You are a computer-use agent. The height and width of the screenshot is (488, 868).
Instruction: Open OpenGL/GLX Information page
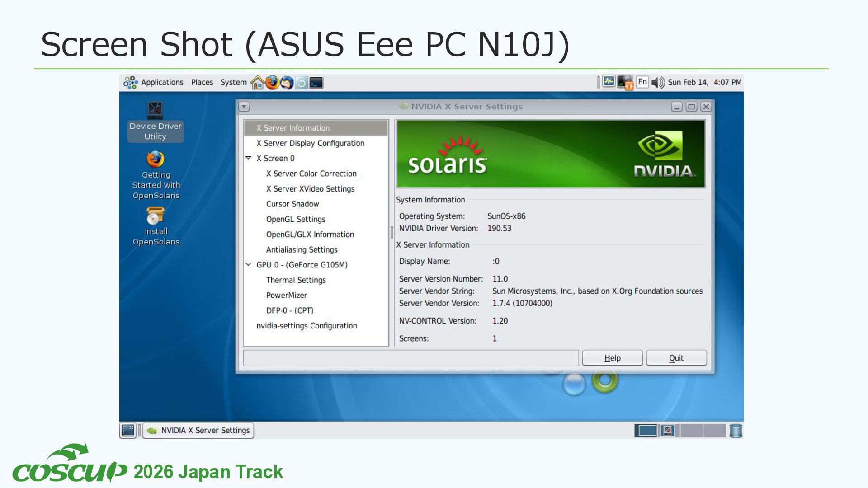pyautogui.click(x=310, y=235)
